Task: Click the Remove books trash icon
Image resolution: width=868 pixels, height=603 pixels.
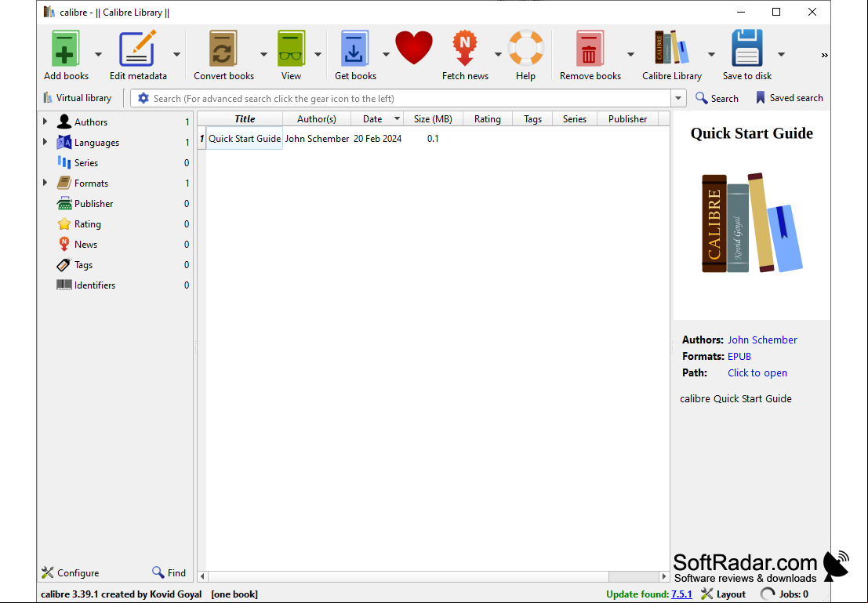Action: 589,49
